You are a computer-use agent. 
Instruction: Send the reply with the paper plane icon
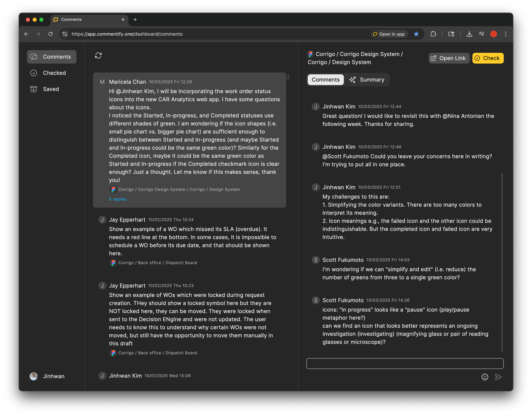click(498, 377)
